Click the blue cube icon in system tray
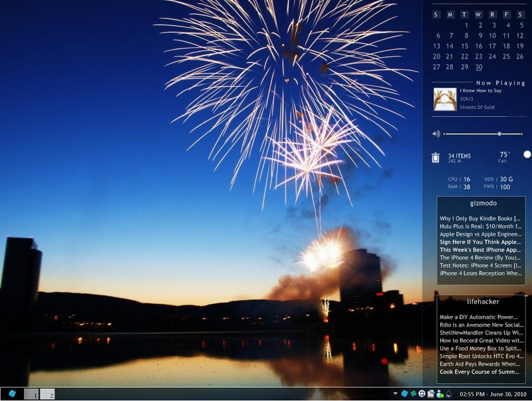This screenshot has width=532, height=401. (x=404, y=394)
